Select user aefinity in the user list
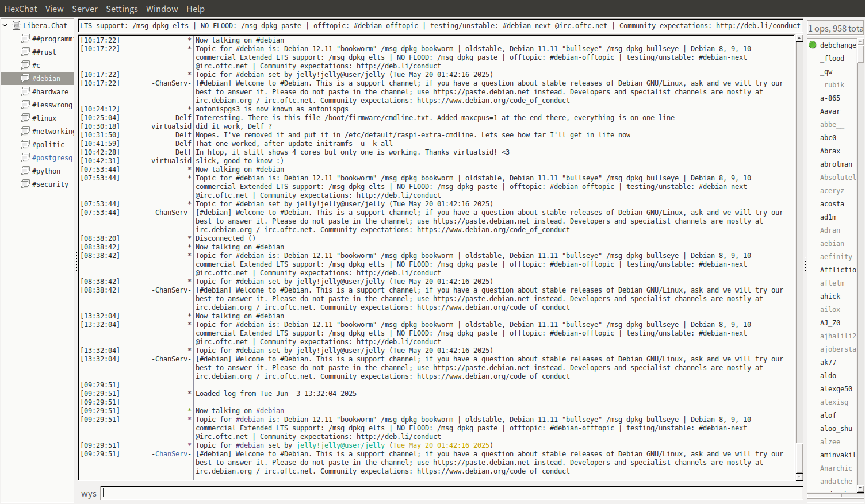 point(836,256)
